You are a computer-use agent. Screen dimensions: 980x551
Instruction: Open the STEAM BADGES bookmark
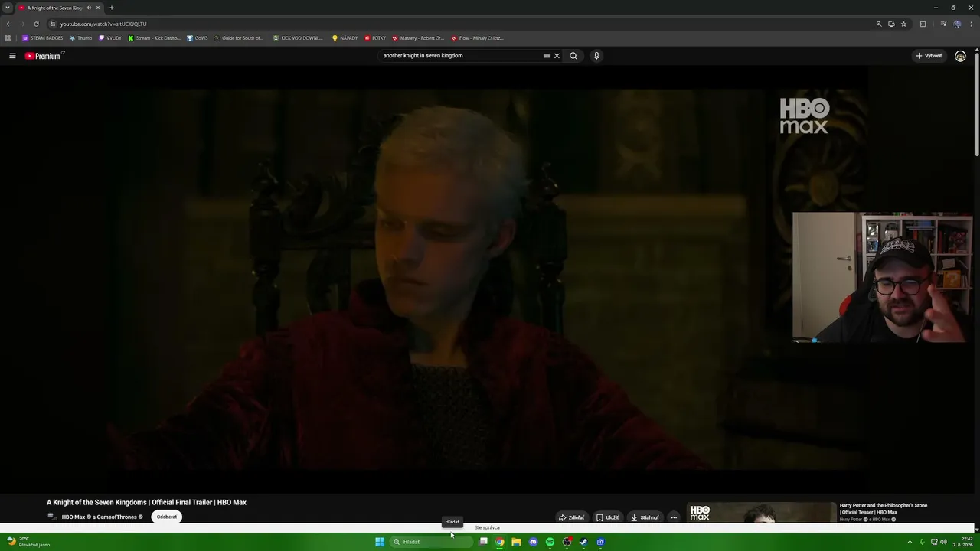point(43,38)
